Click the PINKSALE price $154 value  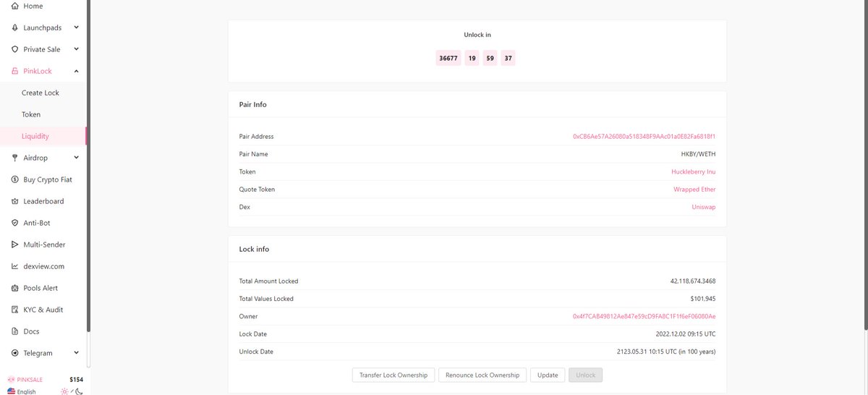[x=77, y=379]
